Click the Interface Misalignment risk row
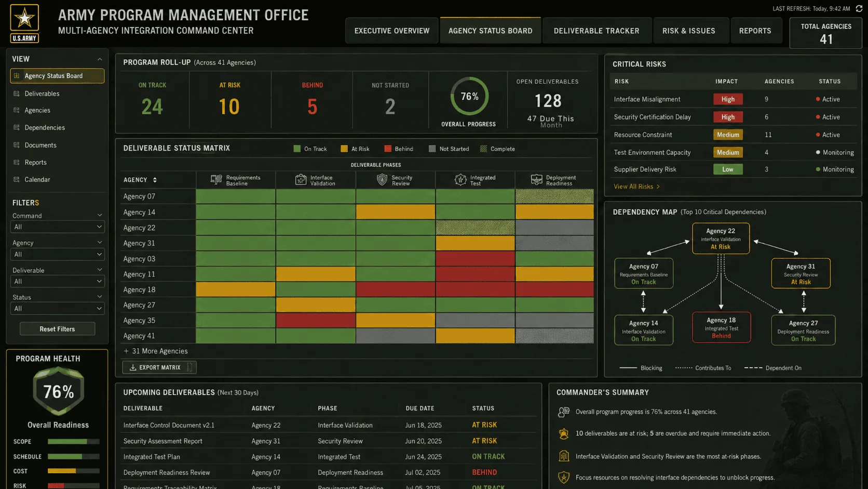The image size is (868, 489). pos(733,99)
